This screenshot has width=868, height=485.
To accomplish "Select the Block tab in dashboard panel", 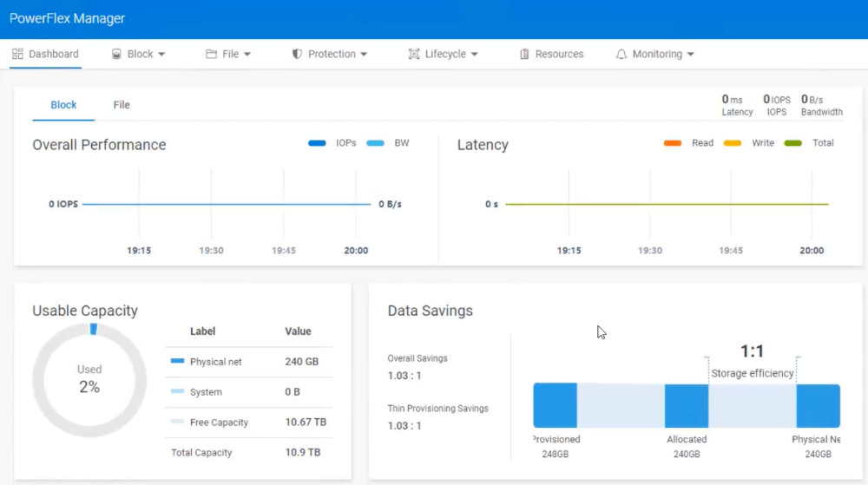I will point(63,105).
